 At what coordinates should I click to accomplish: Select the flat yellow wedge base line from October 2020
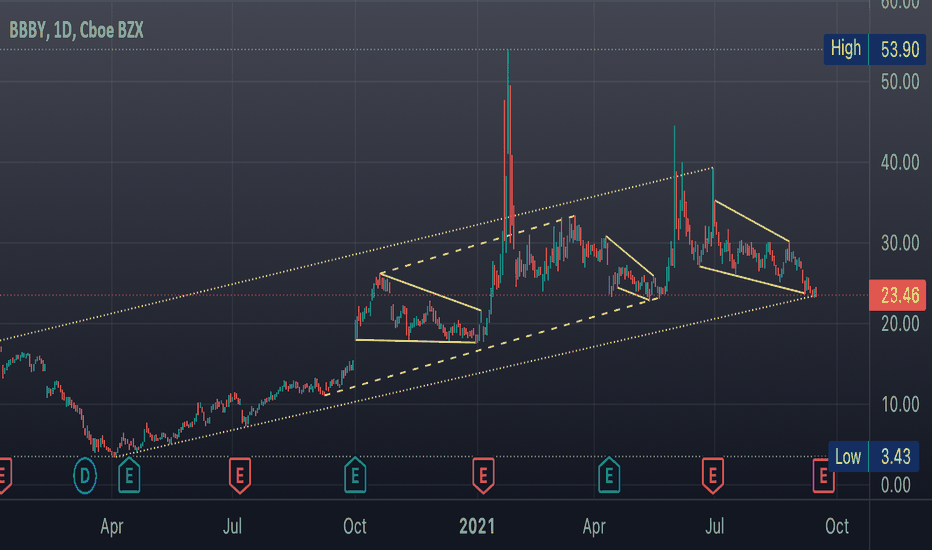[416, 341]
